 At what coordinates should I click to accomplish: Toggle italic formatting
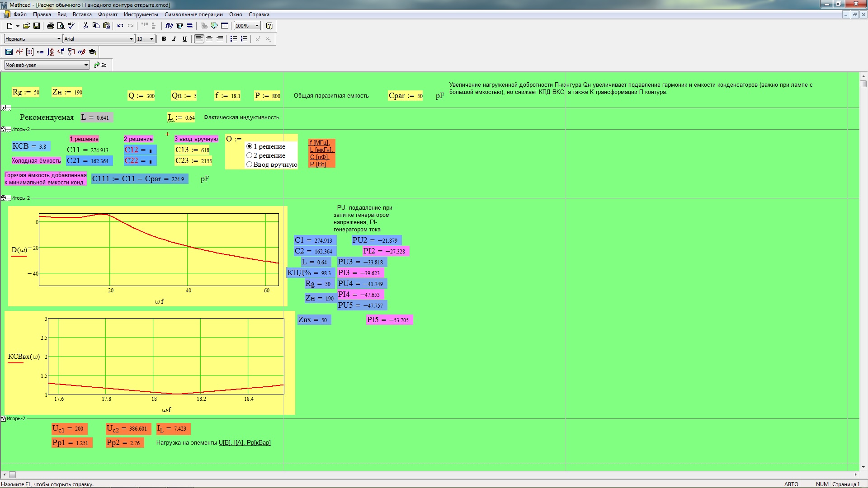point(174,39)
